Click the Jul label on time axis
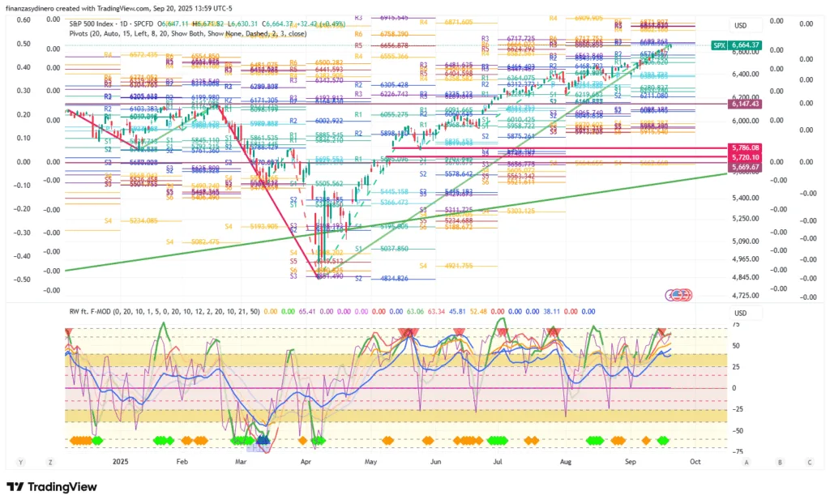This screenshot has height=504, width=830. point(498,462)
